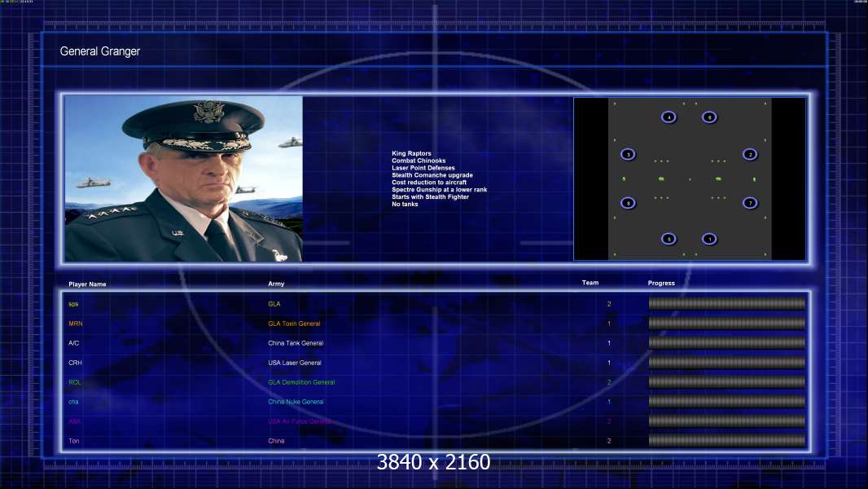868x489 pixels.
Task: Click the No tanks line
Action: 406,204
